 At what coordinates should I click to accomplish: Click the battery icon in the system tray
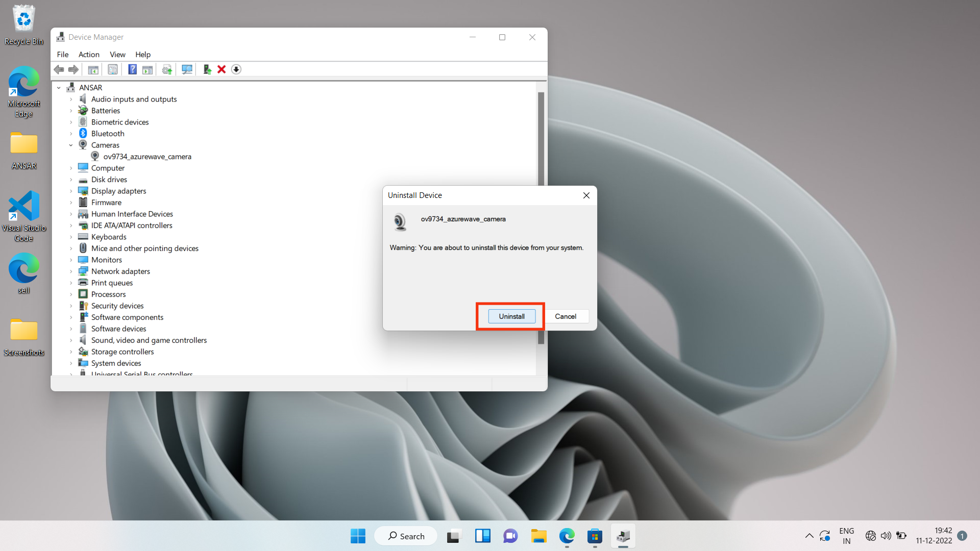pos(902,536)
